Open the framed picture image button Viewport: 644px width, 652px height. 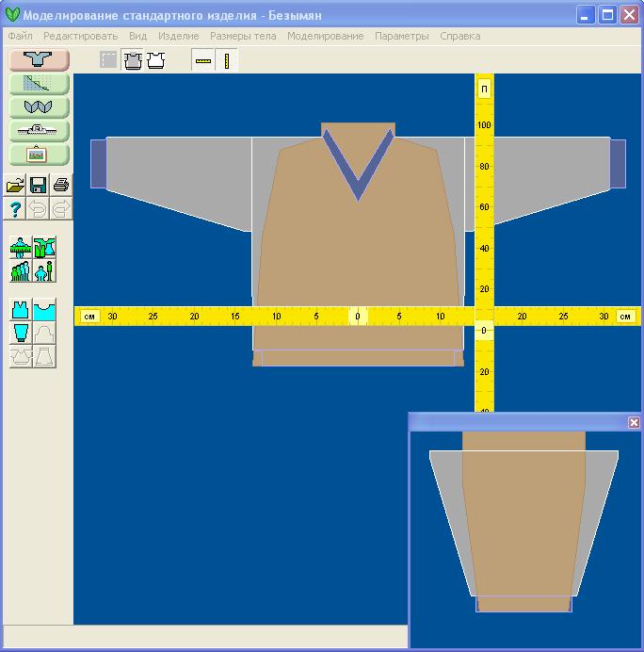click(39, 155)
